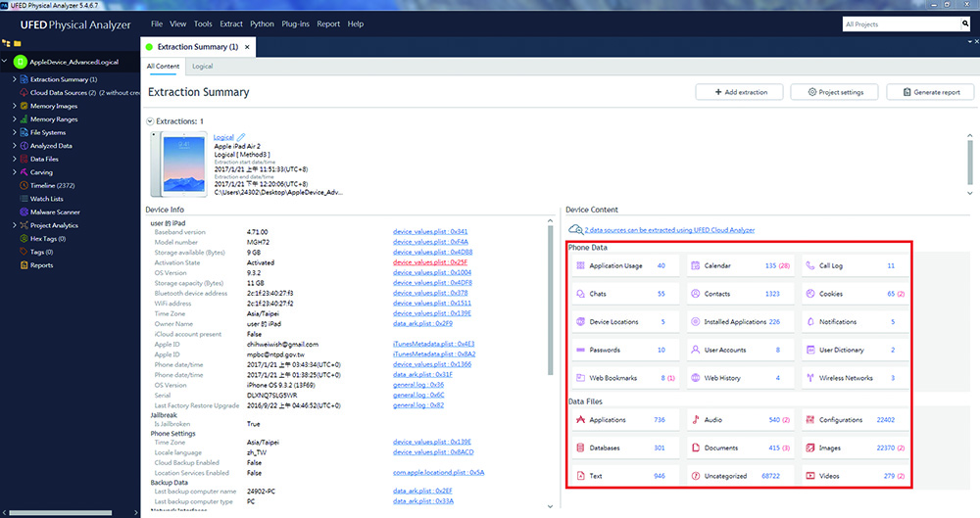Open the Installed Applications 226 tile
The image size is (980, 518).
tap(740, 322)
